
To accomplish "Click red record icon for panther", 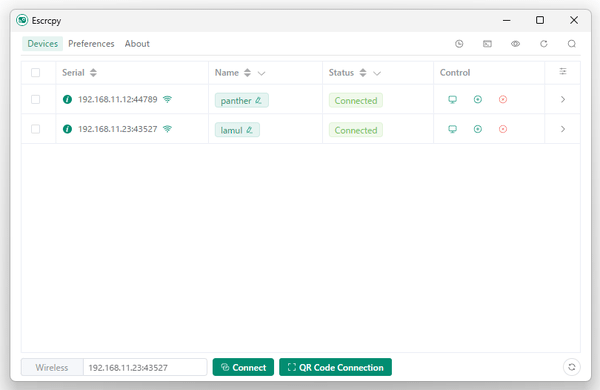I will (503, 100).
